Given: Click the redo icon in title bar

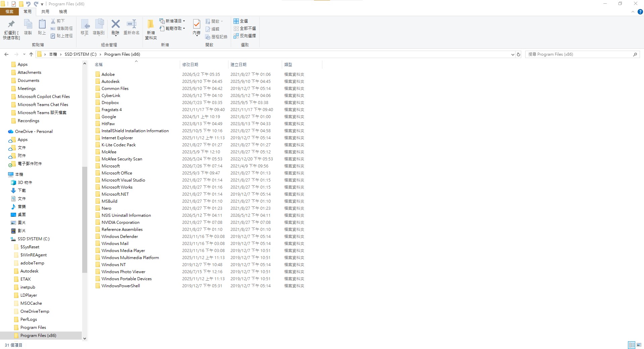Looking at the screenshot, I should 36,4.
